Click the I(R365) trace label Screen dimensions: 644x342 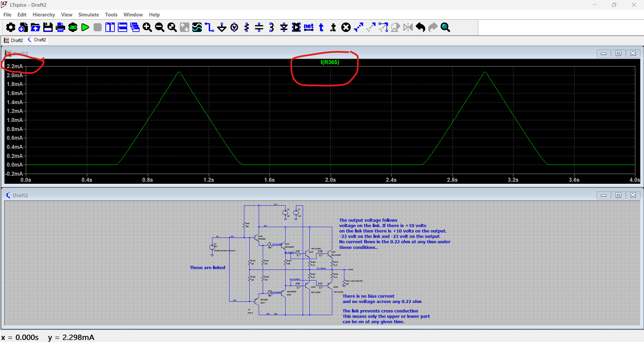click(330, 62)
